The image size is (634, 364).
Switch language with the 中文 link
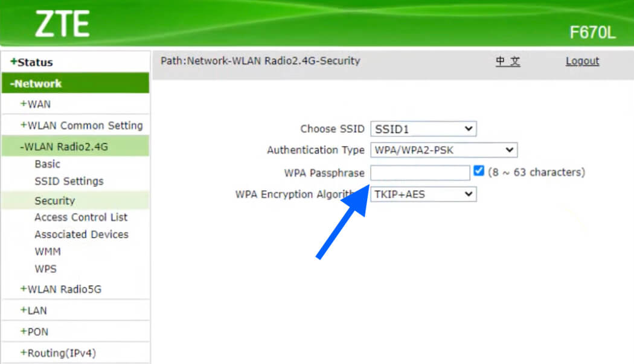tap(508, 61)
